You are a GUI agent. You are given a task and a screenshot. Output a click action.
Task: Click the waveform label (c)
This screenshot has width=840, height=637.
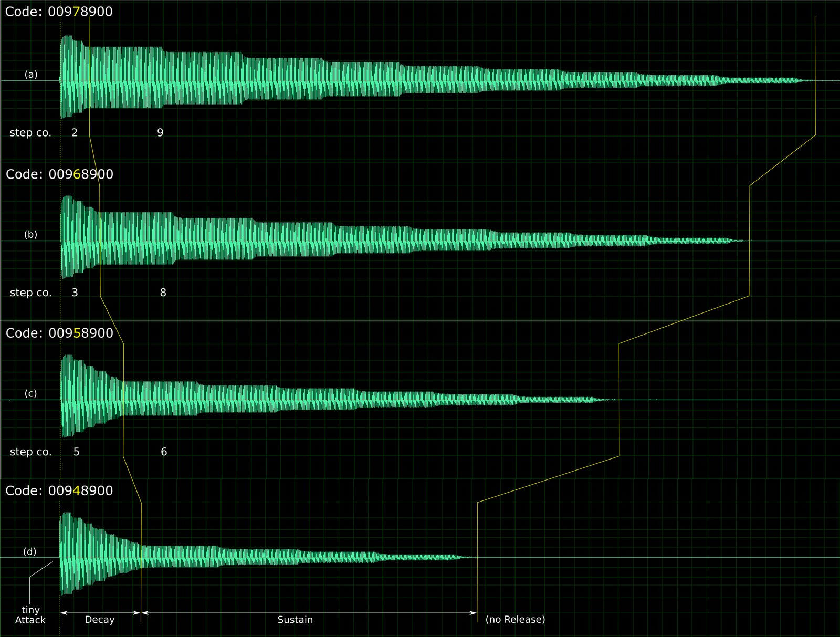[31, 393]
